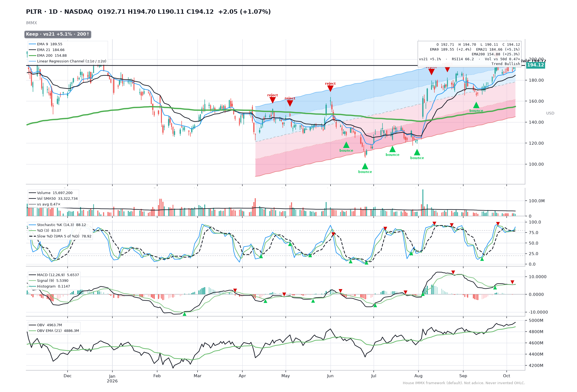577x392 pixels.
Task: Select the 'OBV EMA (21) 4886.3M' legend entry
Action: pyautogui.click(x=54, y=331)
